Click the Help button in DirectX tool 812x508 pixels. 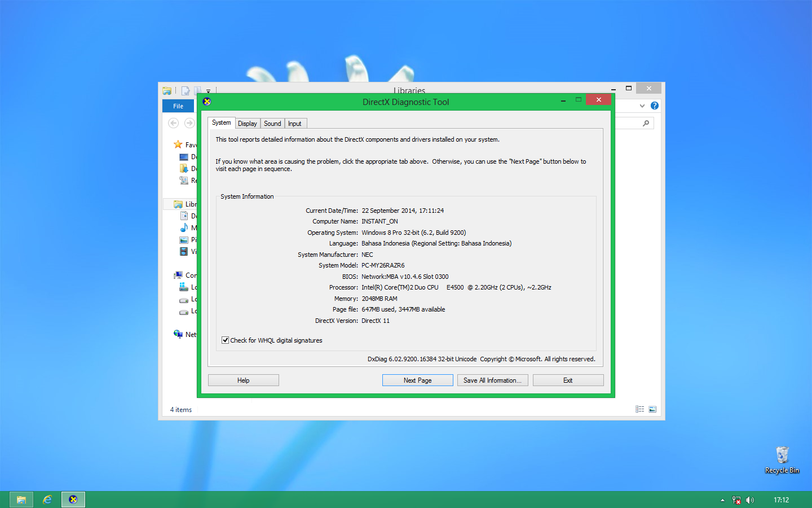click(x=244, y=380)
